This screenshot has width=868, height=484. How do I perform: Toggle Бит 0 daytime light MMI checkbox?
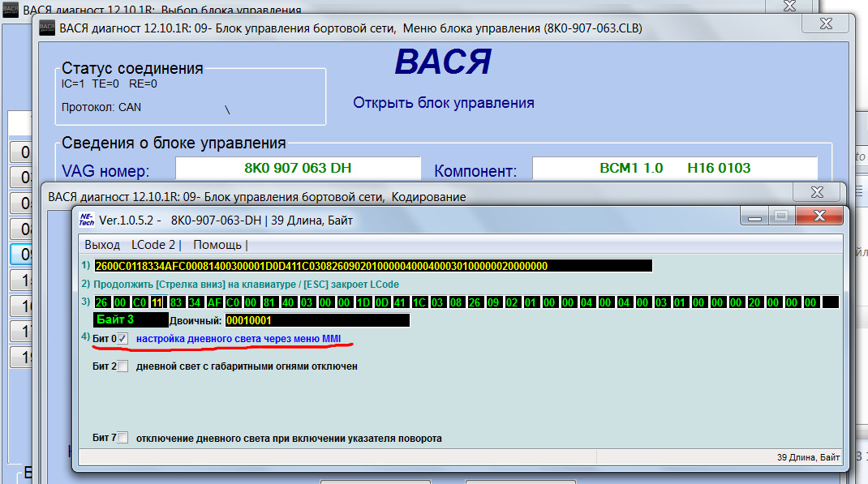122,339
